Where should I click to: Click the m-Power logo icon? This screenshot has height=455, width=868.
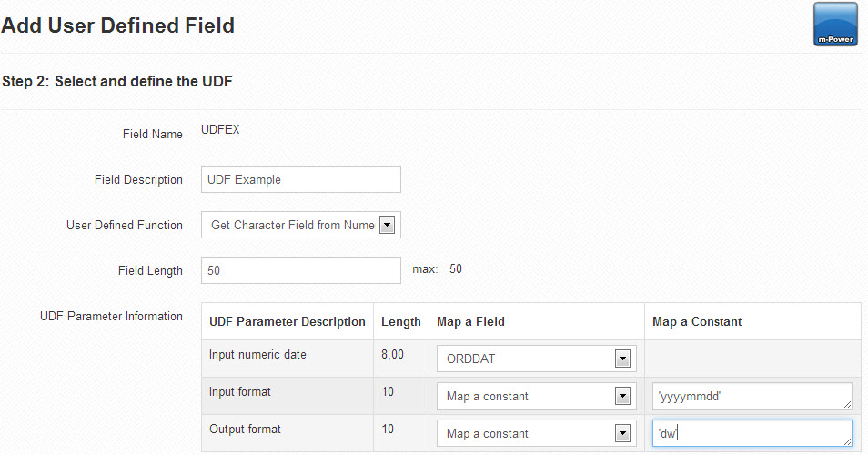click(835, 24)
